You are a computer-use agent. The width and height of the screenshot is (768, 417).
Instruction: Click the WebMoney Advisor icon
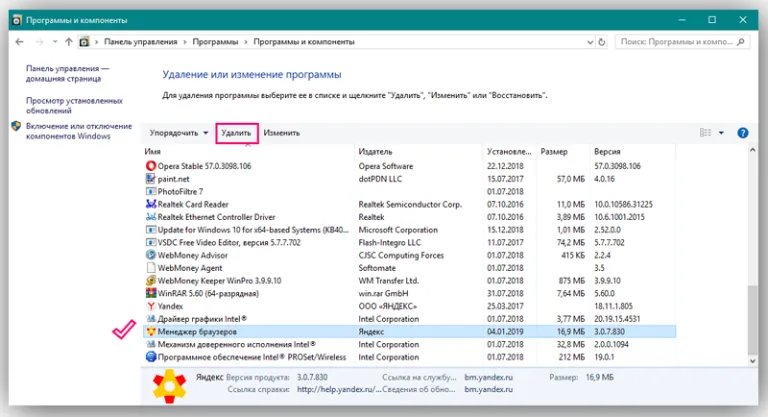tap(151, 255)
